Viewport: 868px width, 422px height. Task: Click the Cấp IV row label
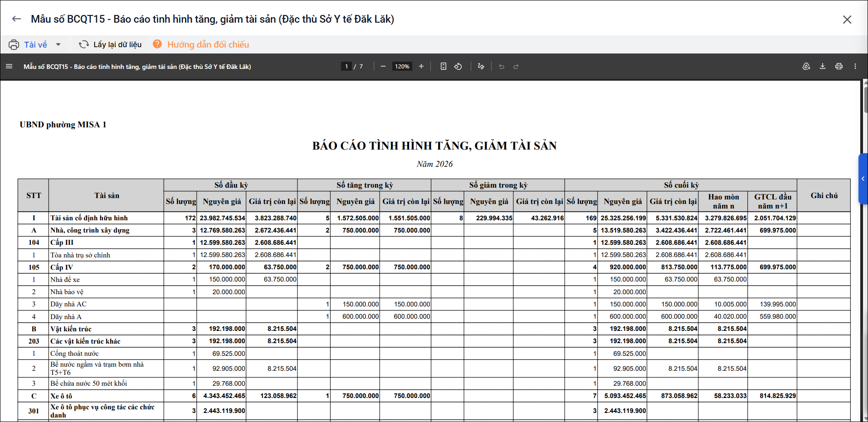62,267
